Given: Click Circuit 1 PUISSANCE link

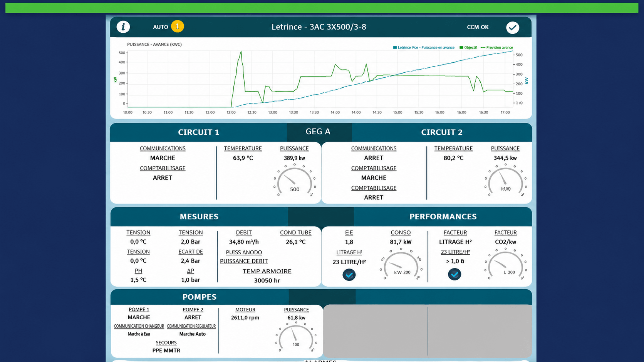Looking at the screenshot, I should [x=294, y=148].
